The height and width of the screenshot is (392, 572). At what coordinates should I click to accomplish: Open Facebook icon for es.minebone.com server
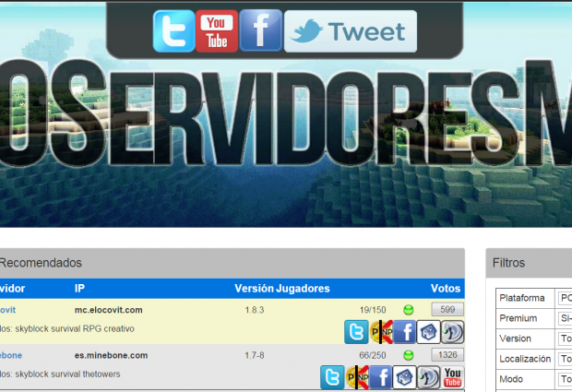[x=380, y=377]
